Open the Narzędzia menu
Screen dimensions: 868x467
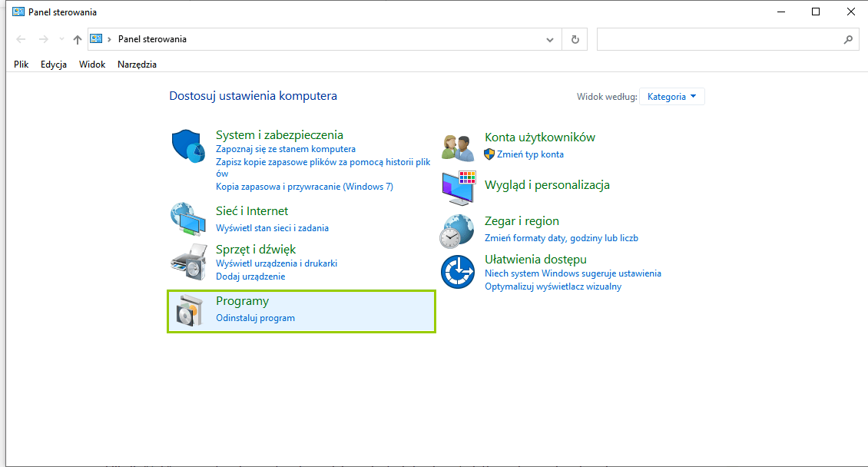tap(137, 65)
